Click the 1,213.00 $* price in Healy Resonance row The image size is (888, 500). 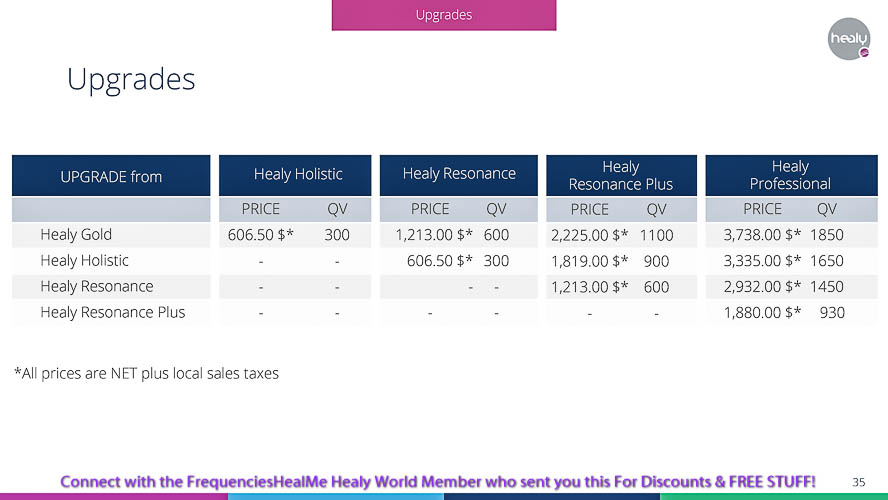point(590,287)
